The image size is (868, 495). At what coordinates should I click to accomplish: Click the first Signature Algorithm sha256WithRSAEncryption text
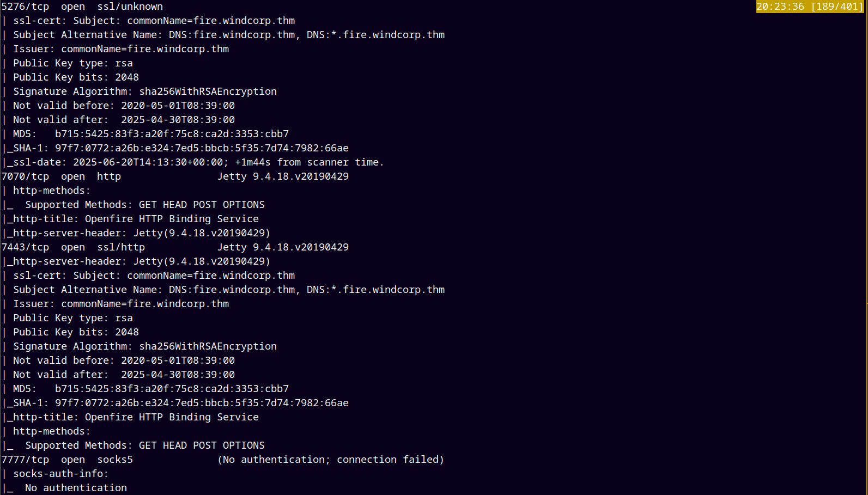(x=208, y=91)
